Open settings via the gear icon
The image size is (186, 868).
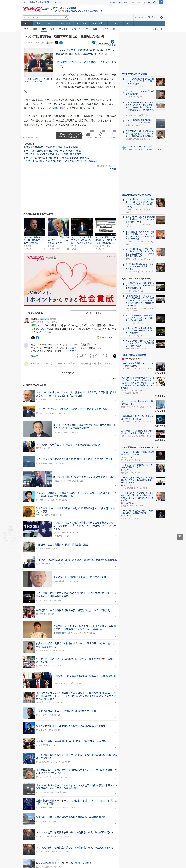tap(161, 18)
